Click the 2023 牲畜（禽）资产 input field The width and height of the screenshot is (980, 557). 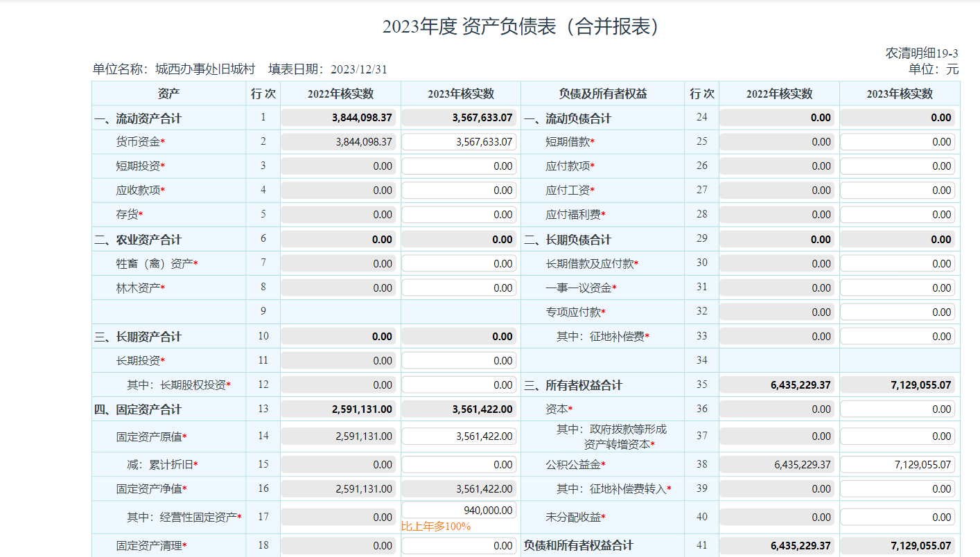coord(459,264)
